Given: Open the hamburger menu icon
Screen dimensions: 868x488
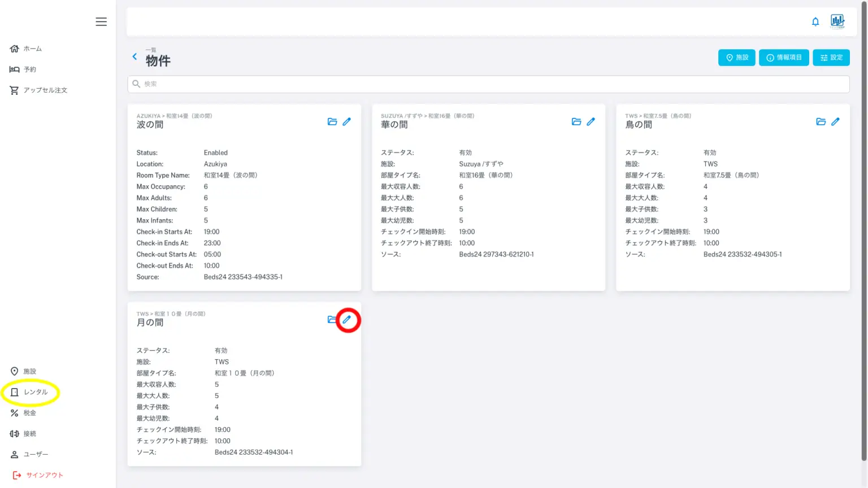Looking at the screenshot, I should [101, 21].
